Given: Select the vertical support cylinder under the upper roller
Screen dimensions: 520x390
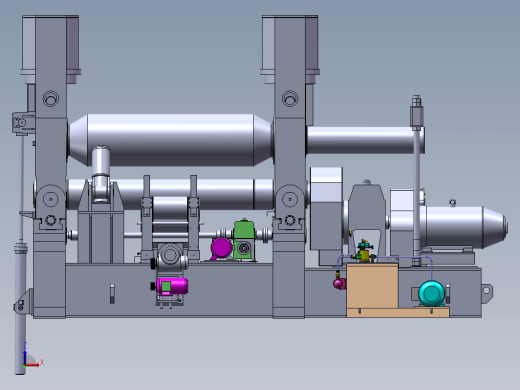Looking at the screenshot, I should [101, 173].
